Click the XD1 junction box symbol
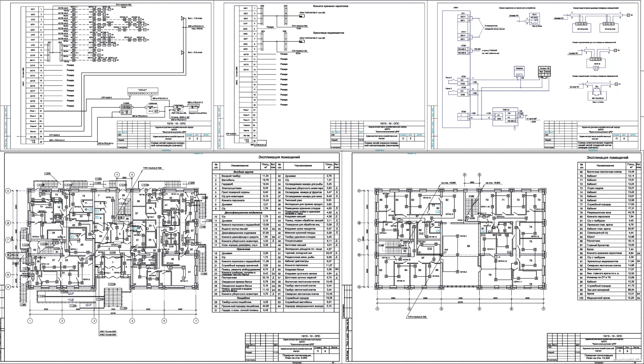 click(49, 53)
